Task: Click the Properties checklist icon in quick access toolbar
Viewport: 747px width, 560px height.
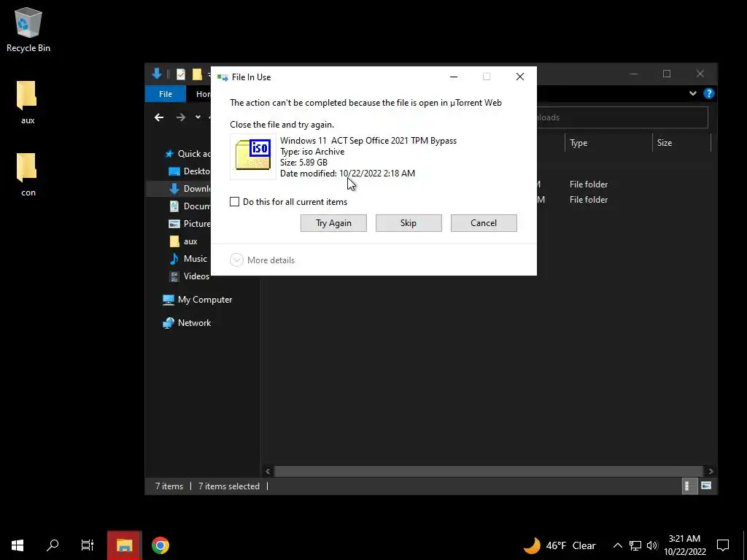Action: [x=181, y=74]
